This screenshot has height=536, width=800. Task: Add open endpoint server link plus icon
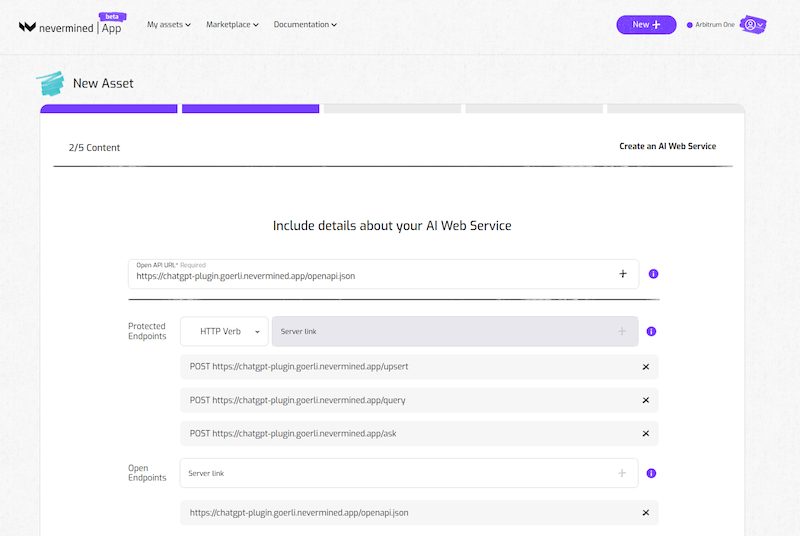pyautogui.click(x=622, y=473)
